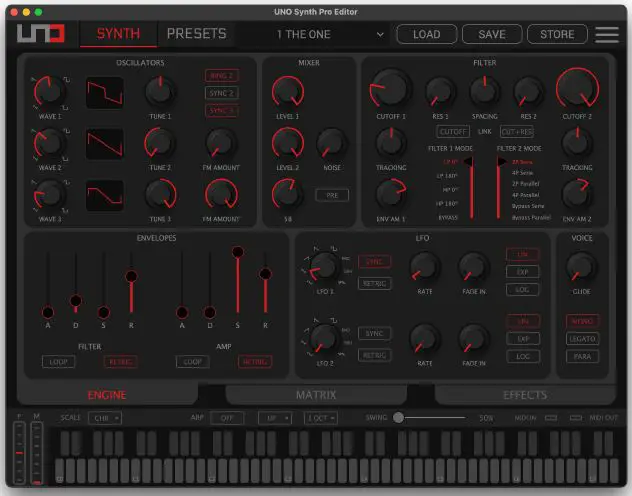The image size is (632, 496).
Task: Click the Wave 2 waveform display
Action: click(x=105, y=144)
